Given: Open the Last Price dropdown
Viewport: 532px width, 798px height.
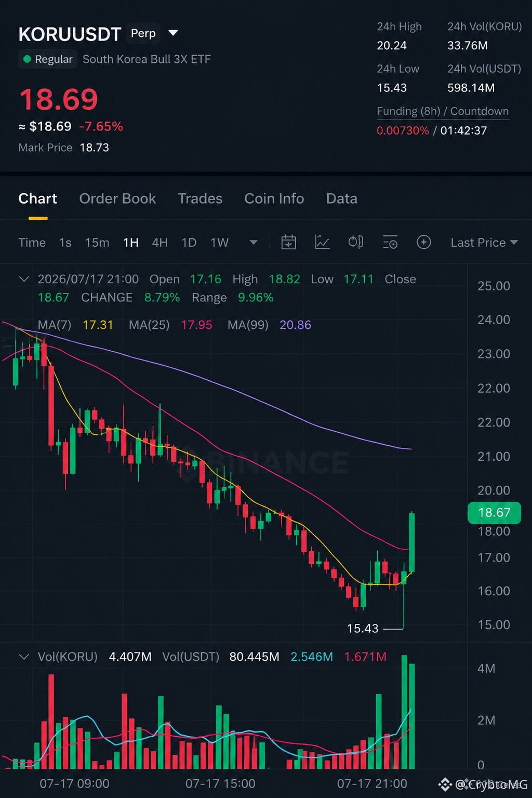Looking at the screenshot, I should (484, 243).
